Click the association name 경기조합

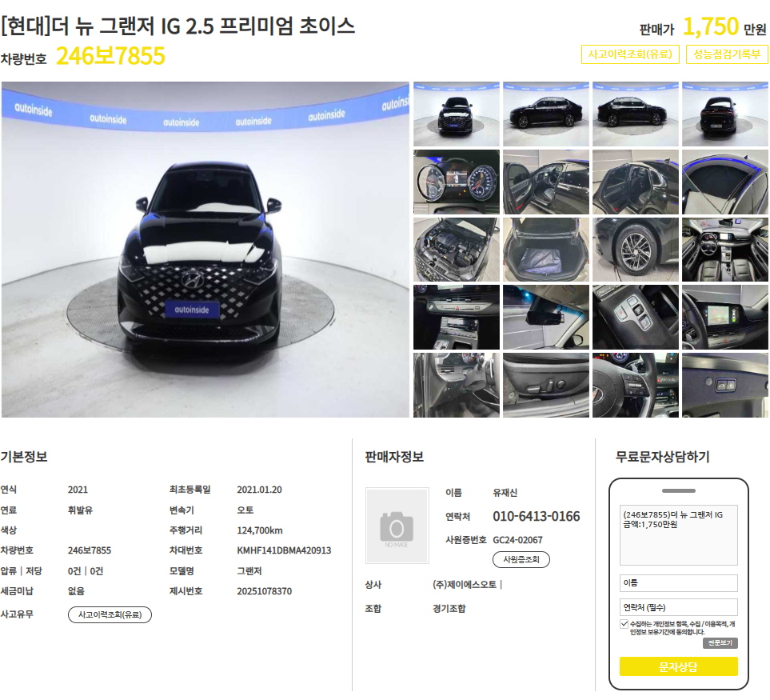449,609
